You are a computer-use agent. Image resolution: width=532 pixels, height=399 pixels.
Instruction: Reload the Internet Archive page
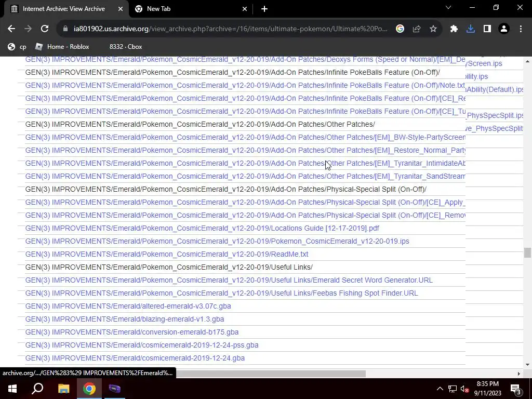click(45, 29)
